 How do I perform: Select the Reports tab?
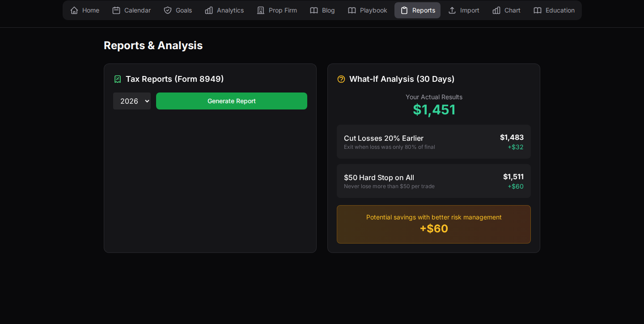[x=417, y=10]
